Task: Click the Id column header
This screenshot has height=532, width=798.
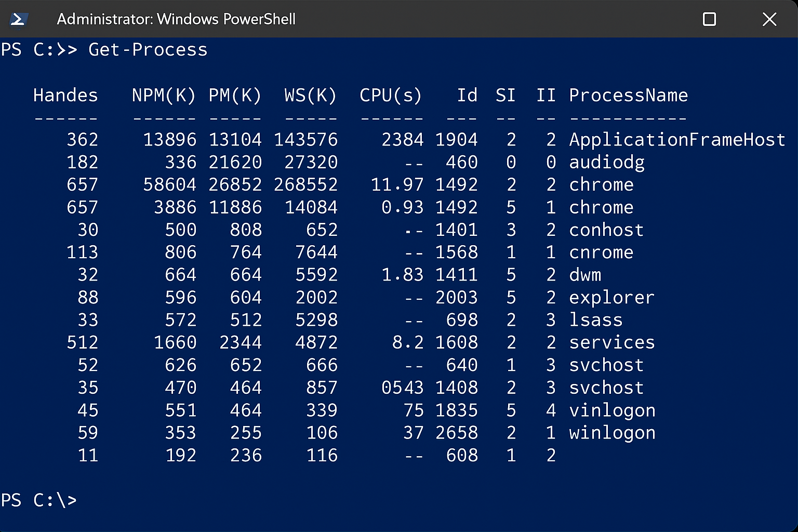Action: [467, 95]
